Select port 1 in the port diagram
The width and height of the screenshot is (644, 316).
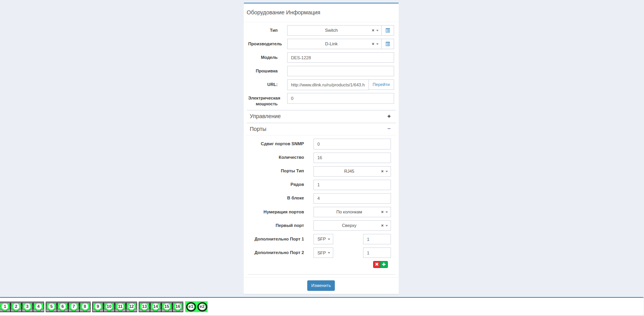click(x=5, y=307)
